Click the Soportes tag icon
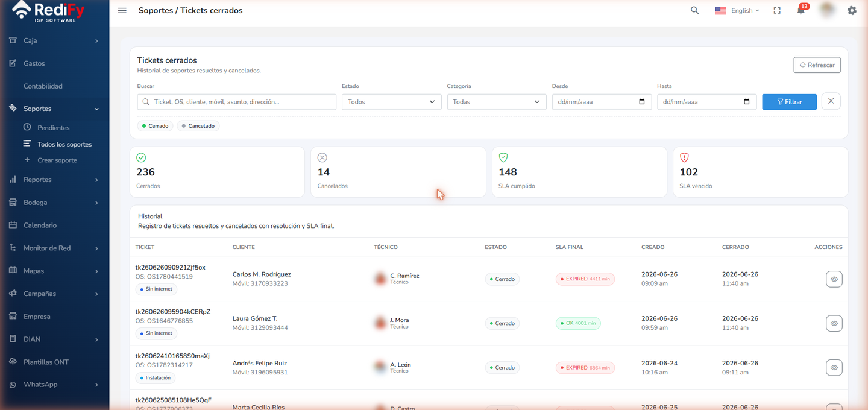 (13, 109)
